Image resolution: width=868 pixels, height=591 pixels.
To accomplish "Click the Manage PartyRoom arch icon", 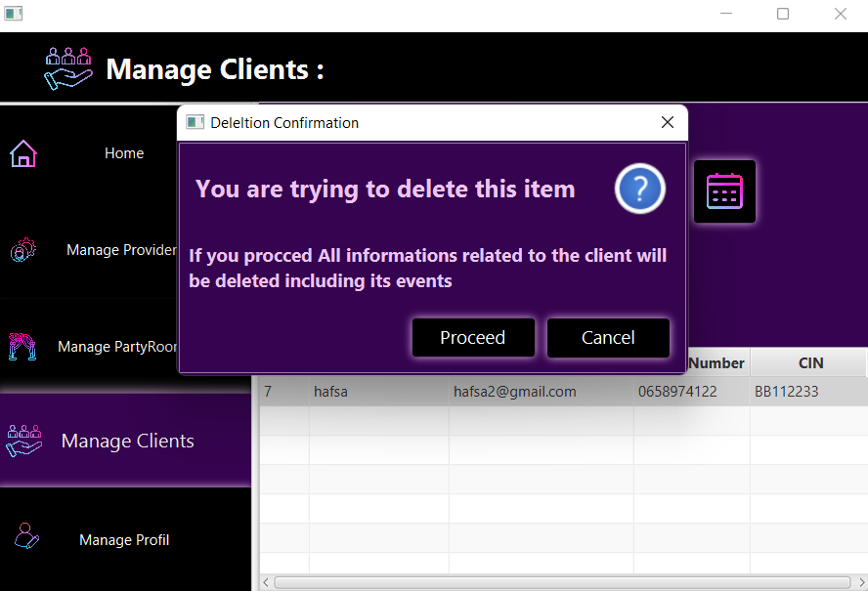I will click(22, 347).
